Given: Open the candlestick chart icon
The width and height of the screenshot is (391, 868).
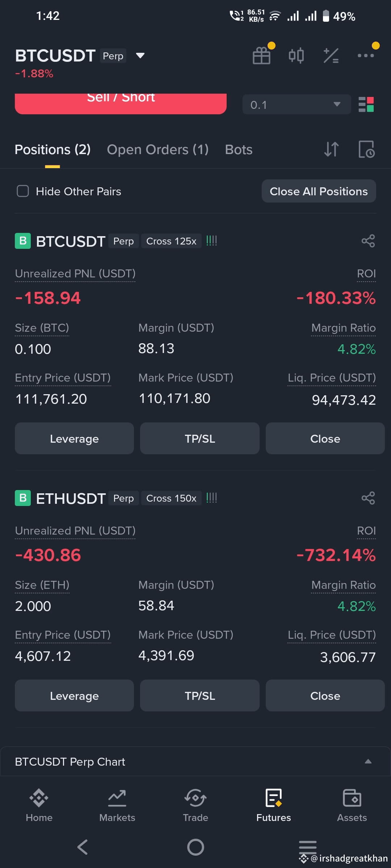Looking at the screenshot, I should pyautogui.click(x=296, y=56).
